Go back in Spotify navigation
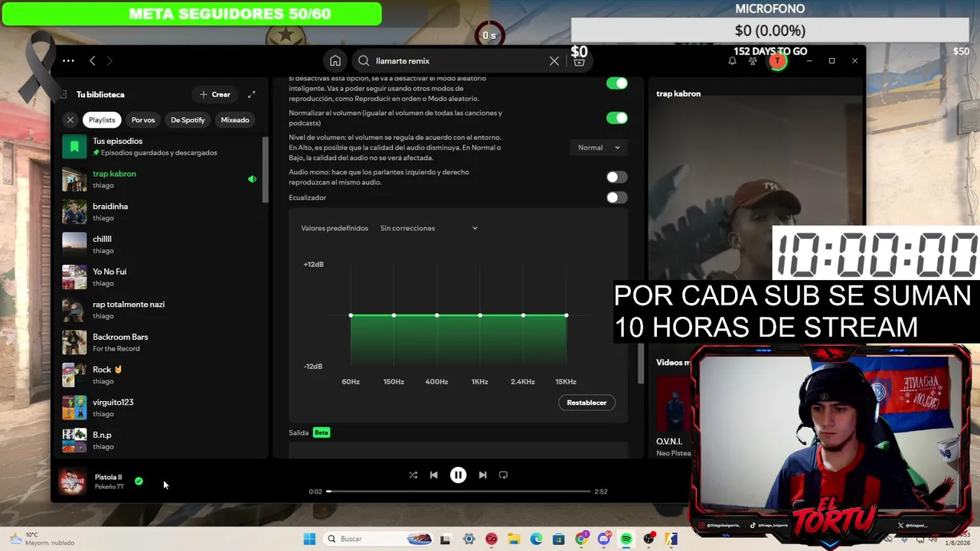Screen dimensions: 980x551 pyautogui.click(x=92, y=60)
